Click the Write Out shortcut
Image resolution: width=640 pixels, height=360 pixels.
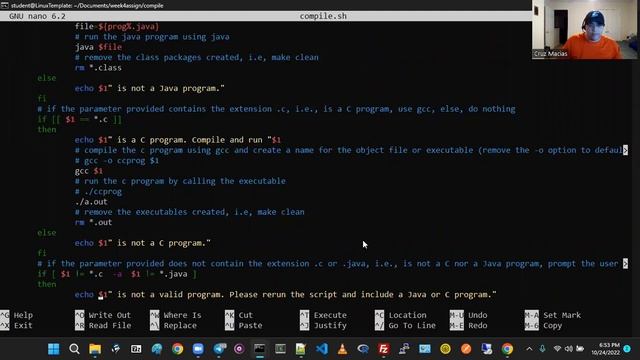click(103, 315)
